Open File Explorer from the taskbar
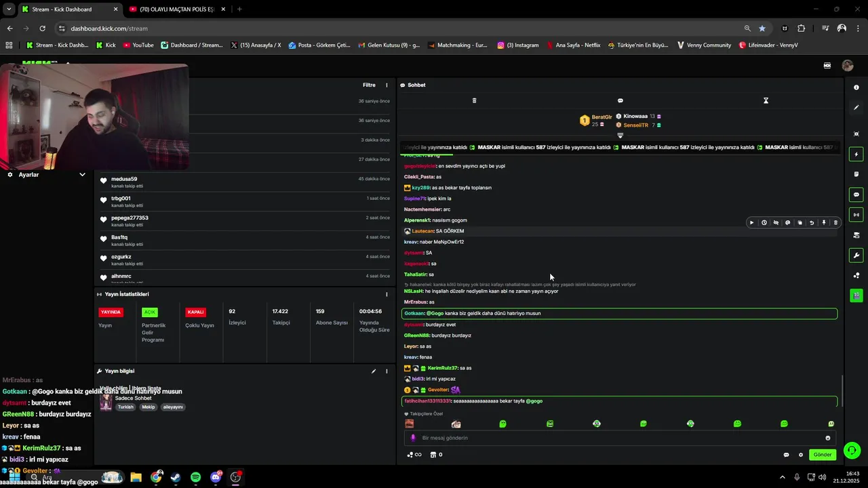The image size is (868, 488). (x=136, y=477)
